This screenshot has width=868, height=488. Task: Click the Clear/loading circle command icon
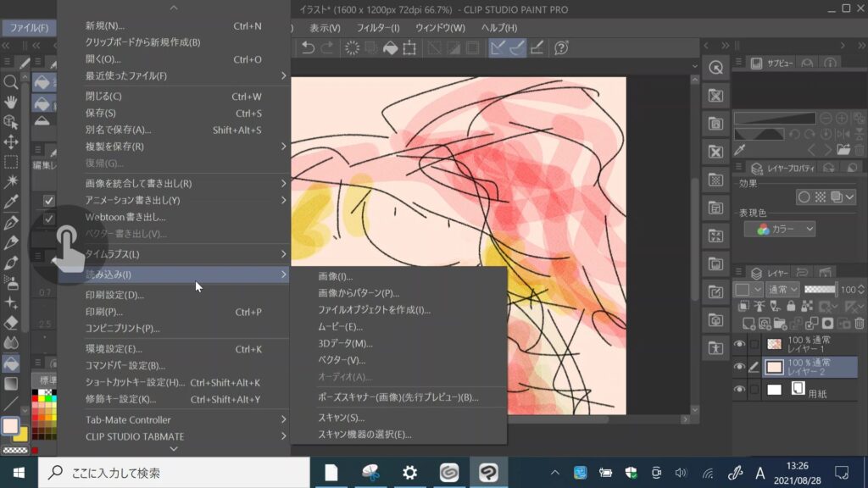[352, 48]
